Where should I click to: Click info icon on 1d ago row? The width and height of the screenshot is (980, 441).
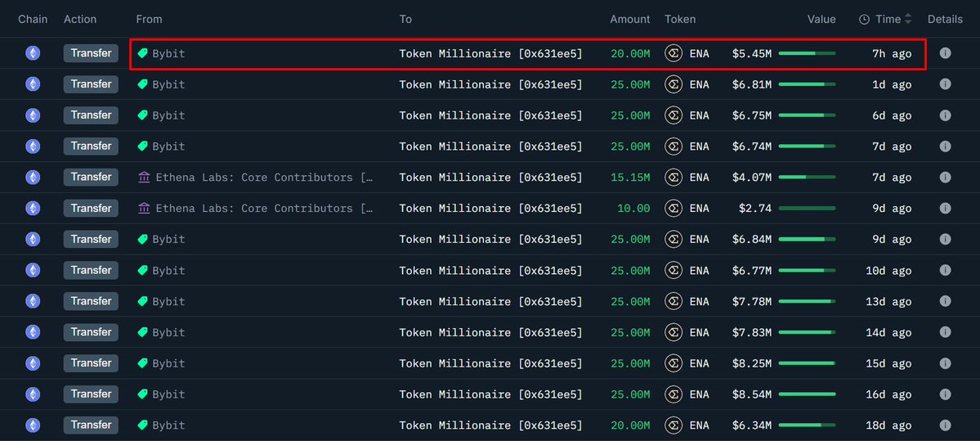pos(945,84)
